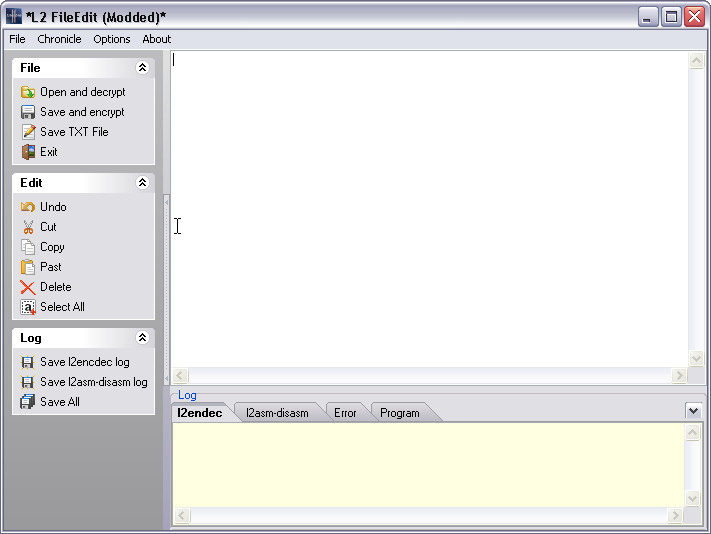Image resolution: width=711 pixels, height=534 pixels.
Task: Click the Copy pages icon
Action: point(28,247)
